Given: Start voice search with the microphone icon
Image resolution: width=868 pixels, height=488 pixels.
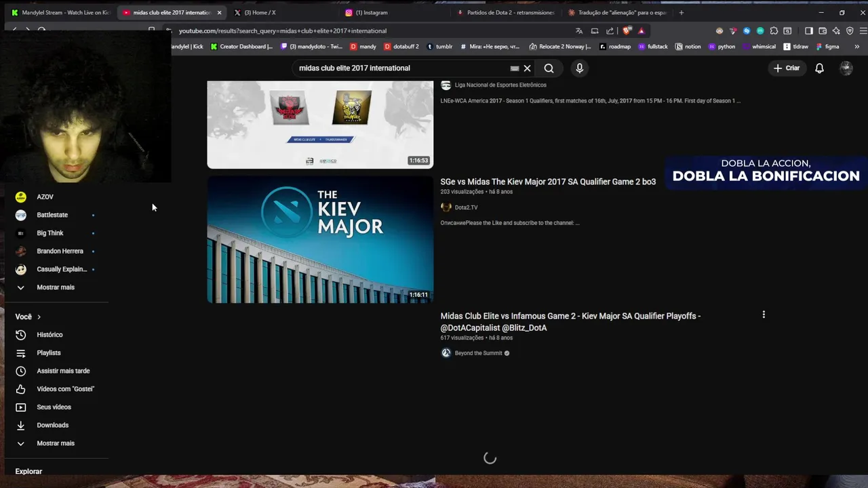Looking at the screenshot, I should click(x=579, y=68).
